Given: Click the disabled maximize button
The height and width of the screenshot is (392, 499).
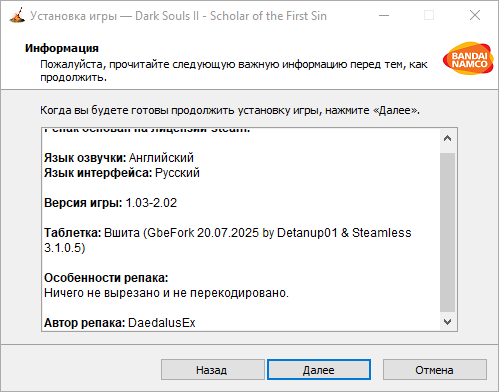Looking at the screenshot, I should pyautogui.click(x=429, y=15).
